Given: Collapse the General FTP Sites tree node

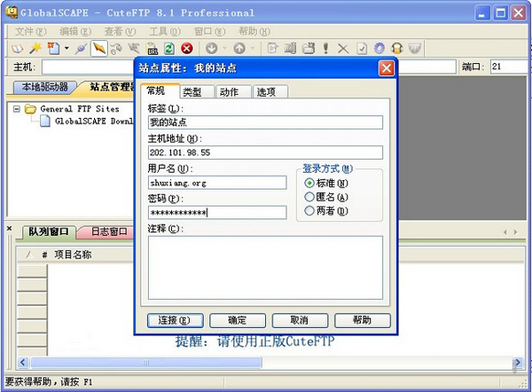Looking at the screenshot, I should point(17,109).
